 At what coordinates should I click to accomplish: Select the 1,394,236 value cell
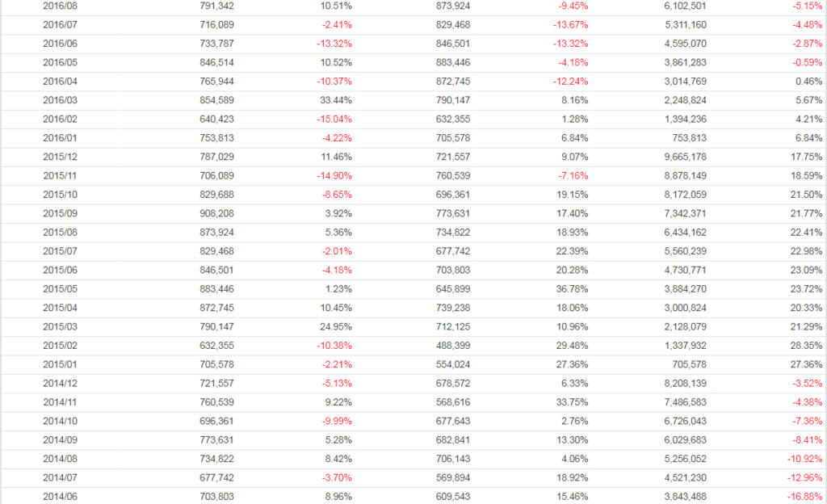coord(684,120)
